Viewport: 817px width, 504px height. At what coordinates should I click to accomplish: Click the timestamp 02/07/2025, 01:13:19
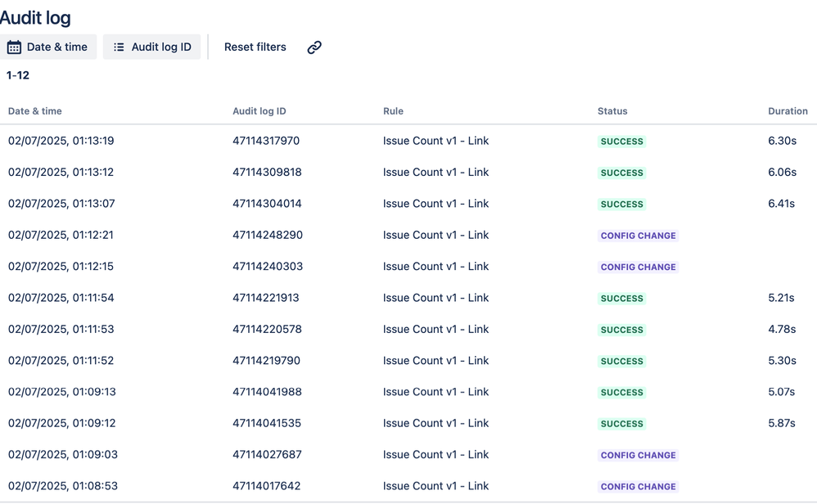tap(61, 141)
